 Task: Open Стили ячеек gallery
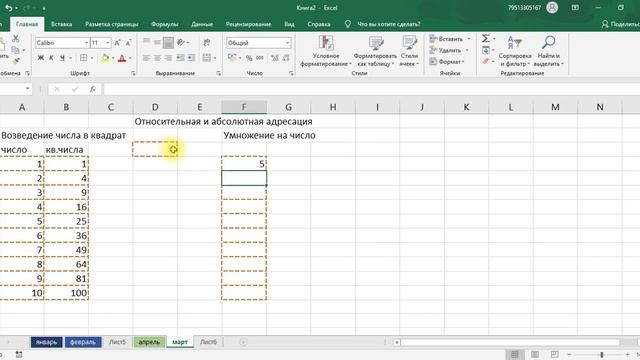(409, 51)
